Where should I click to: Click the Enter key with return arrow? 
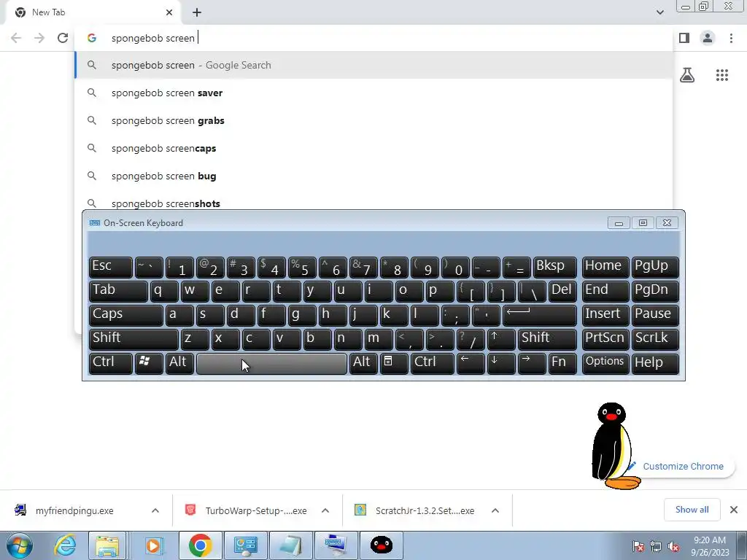point(539,315)
